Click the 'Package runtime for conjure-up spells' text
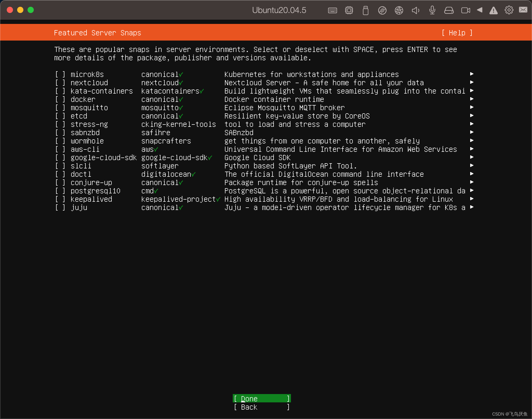The height and width of the screenshot is (419, 532). click(x=301, y=183)
